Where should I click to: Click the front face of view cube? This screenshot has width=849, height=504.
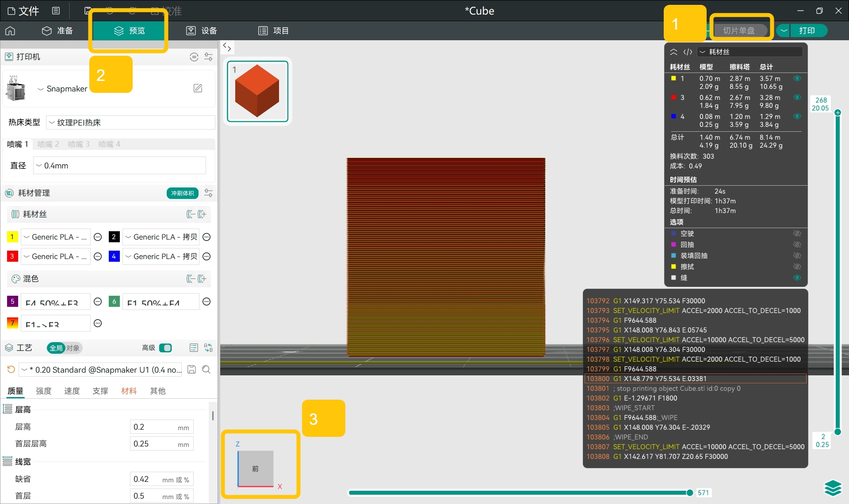tap(256, 468)
